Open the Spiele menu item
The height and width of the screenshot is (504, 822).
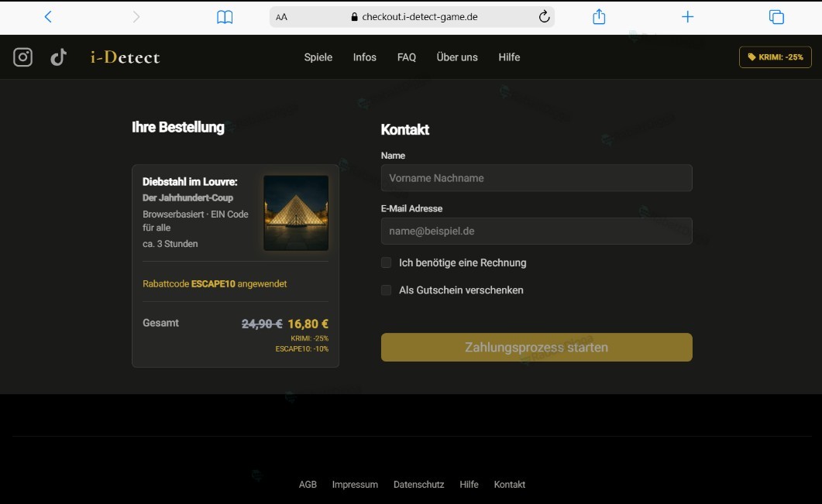click(318, 57)
